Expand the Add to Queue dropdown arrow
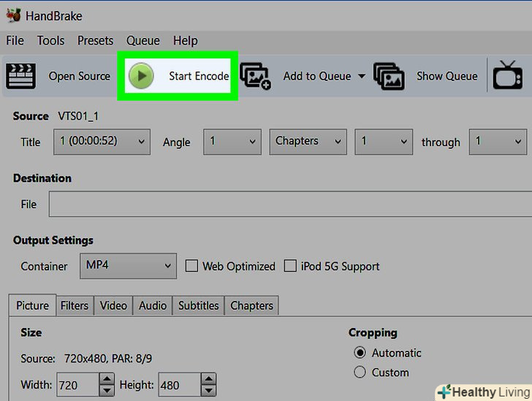This screenshot has width=532, height=401. [362, 76]
